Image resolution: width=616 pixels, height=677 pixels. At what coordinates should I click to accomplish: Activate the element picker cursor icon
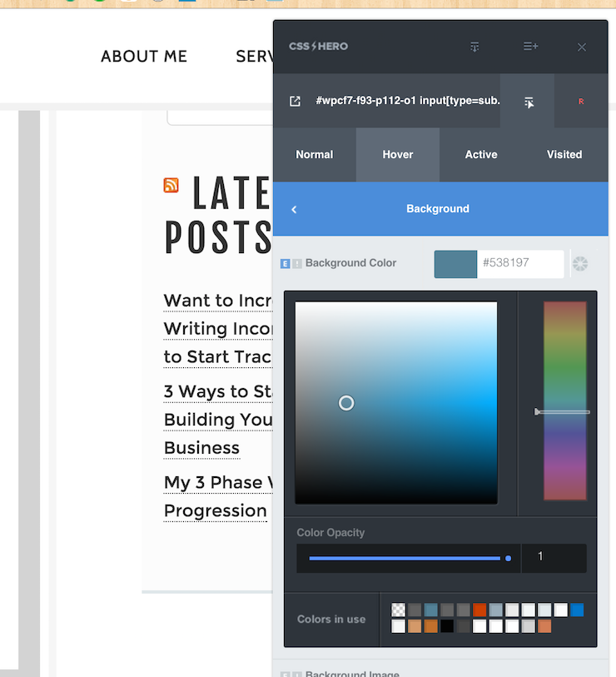click(x=529, y=102)
